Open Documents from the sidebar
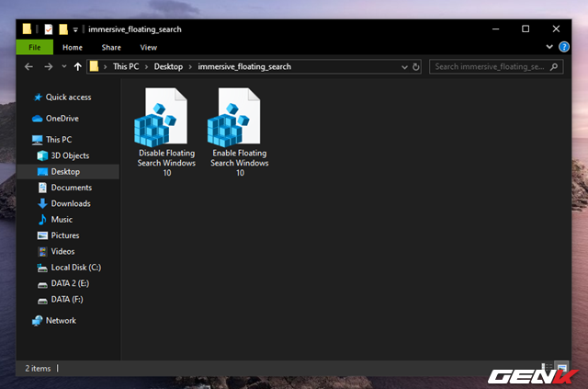Image resolution: width=588 pixels, height=389 pixels. [x=65, y=188]
